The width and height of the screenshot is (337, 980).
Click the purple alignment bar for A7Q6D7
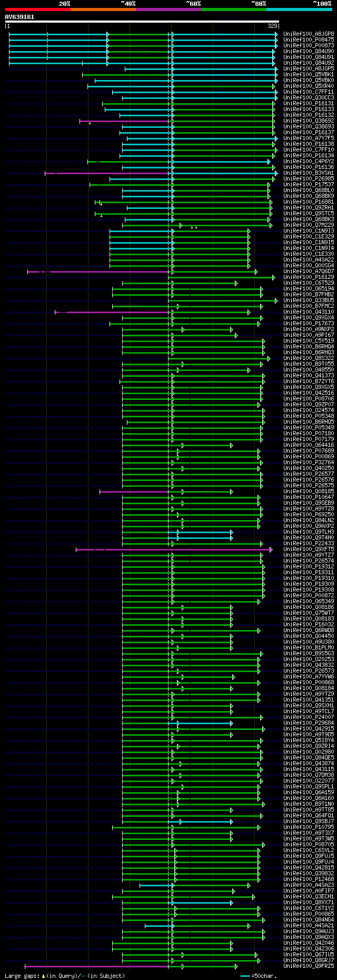(98, 272)
